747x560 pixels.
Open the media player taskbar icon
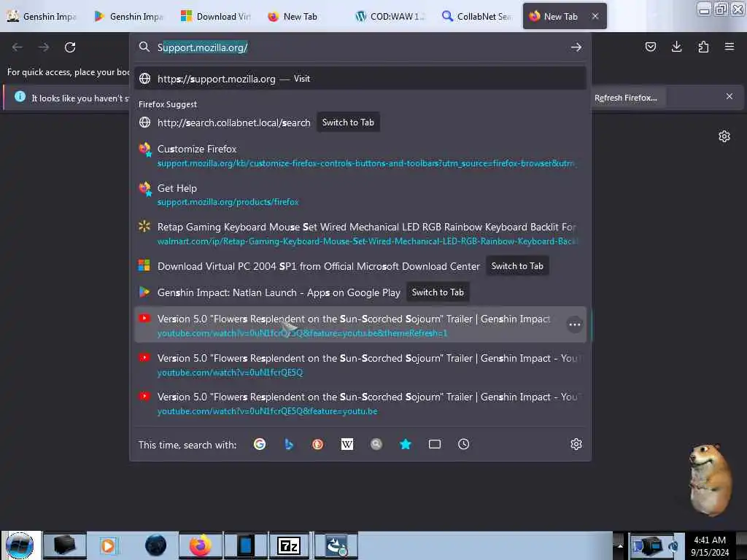108,545
